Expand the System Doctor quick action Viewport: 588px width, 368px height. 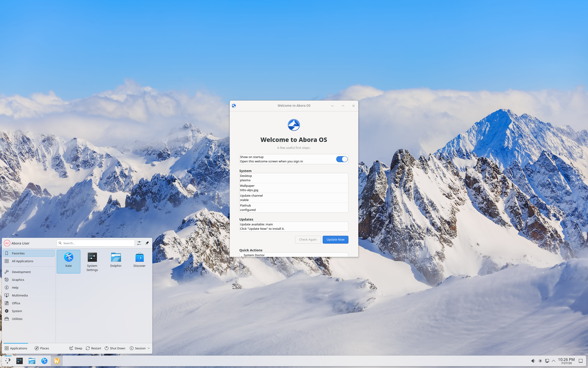(294, 255)
